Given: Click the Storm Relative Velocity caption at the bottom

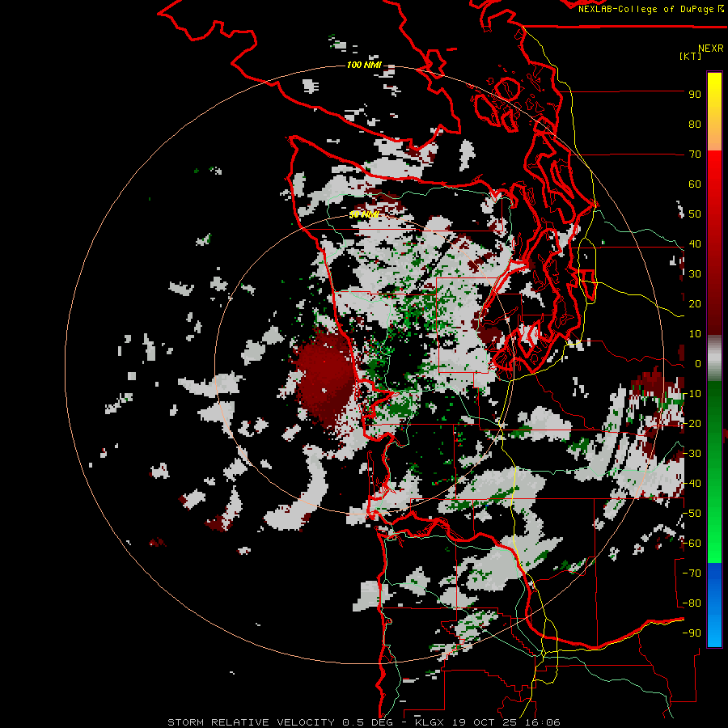Looking at the screenshot, I should [x=363, y=722].
